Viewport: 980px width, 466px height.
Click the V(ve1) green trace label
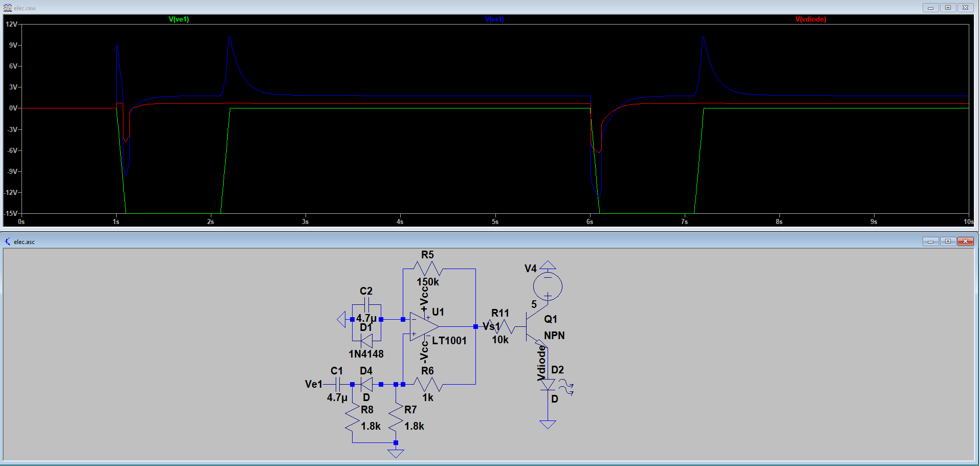[x=179, y=19]
